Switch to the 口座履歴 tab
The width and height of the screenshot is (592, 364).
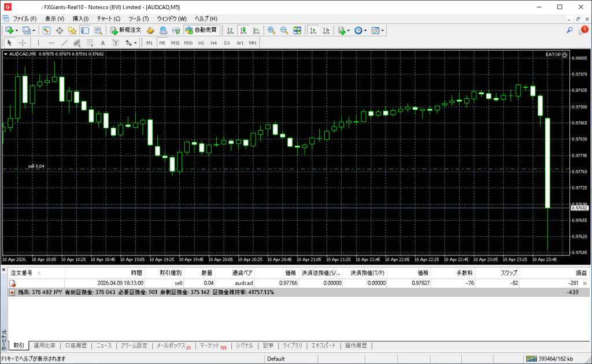[75, 346]
